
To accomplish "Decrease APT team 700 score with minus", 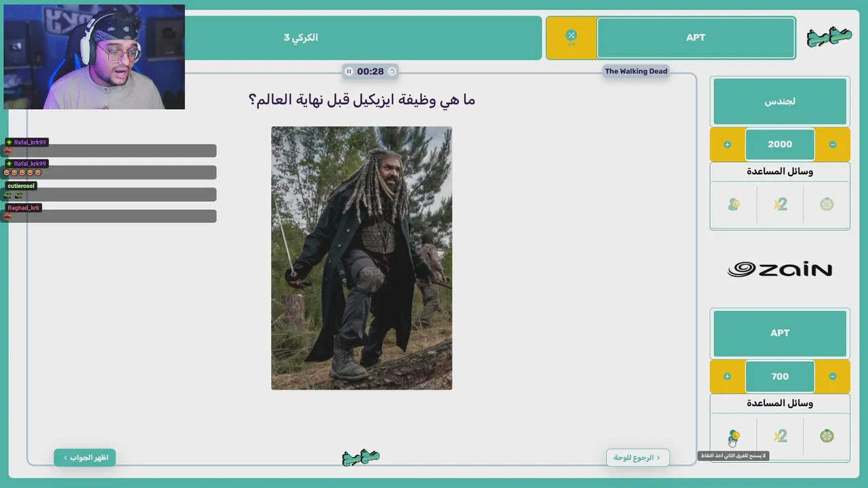I will click(833, 376).
